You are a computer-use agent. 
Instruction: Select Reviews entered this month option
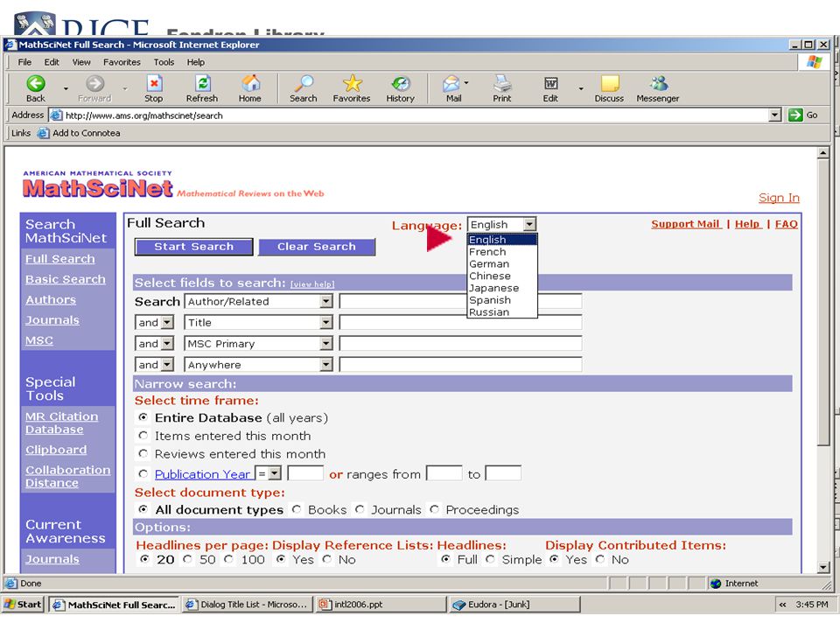pos(143,453)
